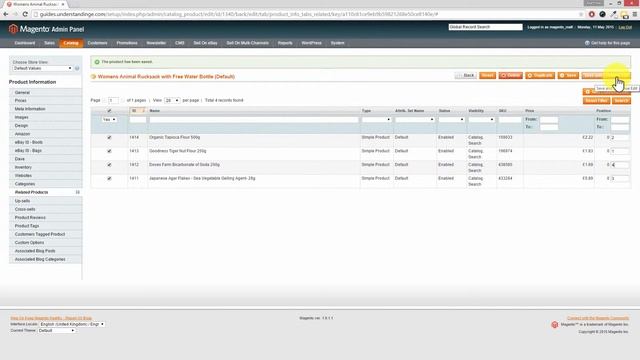The width and height of the screenshot is (640, 360).
Task: Click the Reset button
Action: point(487,76)
